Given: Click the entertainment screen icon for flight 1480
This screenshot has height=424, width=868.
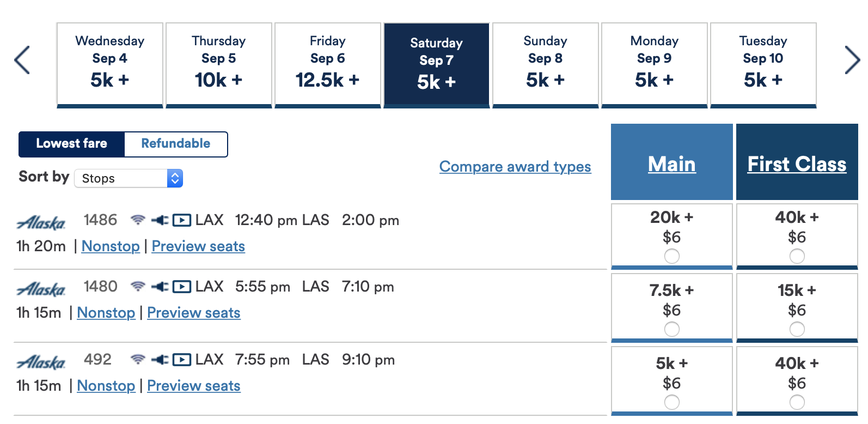Looking at the screenshot, I should pyautogui.click(x=181, y=286).
